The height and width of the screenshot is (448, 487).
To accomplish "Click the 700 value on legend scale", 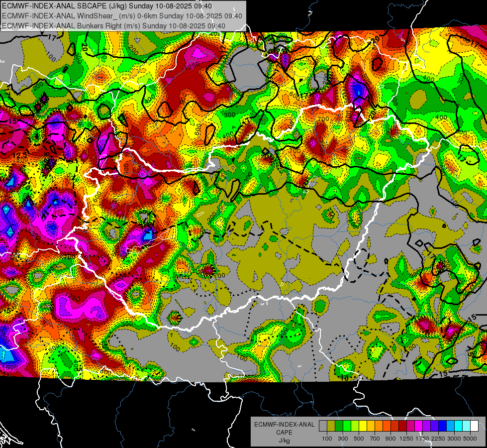I will pyautogui.click(x=375, y=439).
